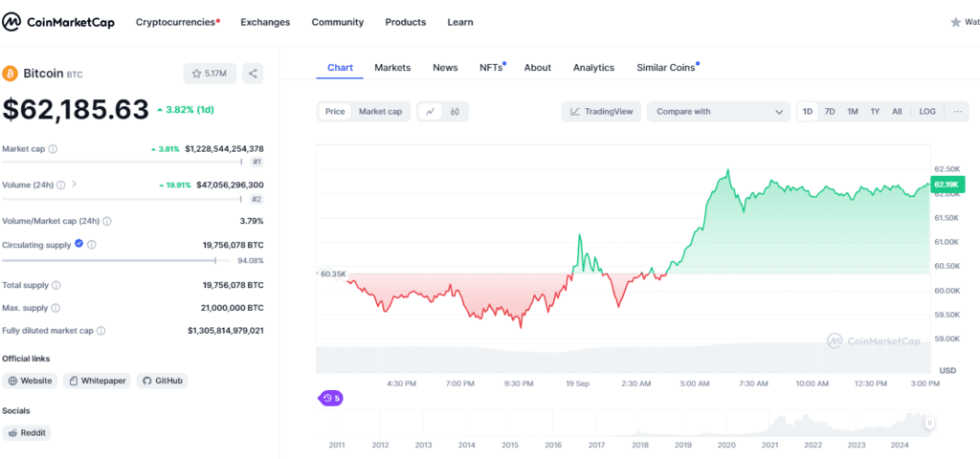Click the #1 market cap rank badge
The image size is (980, 459).
(x=256, y=163)
